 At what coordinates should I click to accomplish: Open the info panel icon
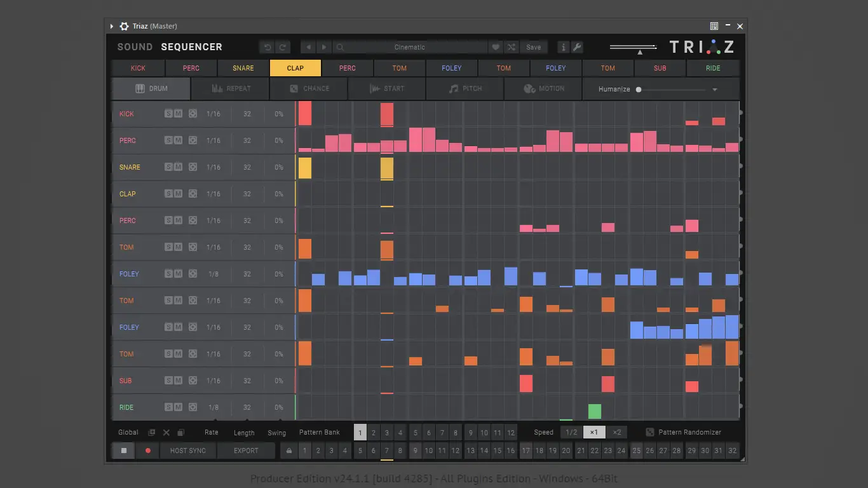coord(563,47)
